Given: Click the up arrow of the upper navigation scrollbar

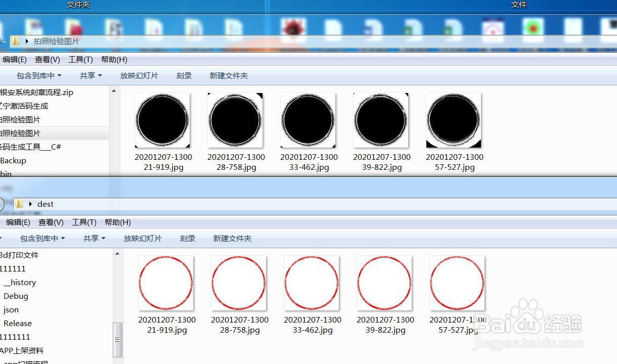Looking at the screenshot, I should pyautogui.click(x=114, y=91).
